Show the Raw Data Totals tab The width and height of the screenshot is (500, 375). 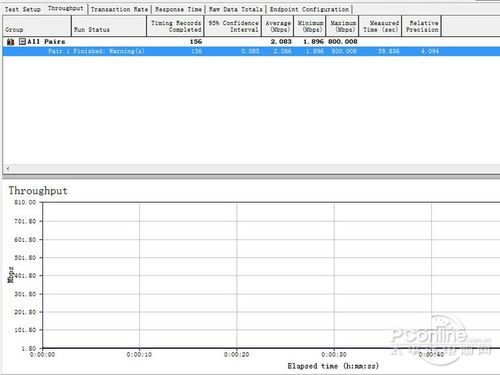pyautogui.click(x=236, y=9)
